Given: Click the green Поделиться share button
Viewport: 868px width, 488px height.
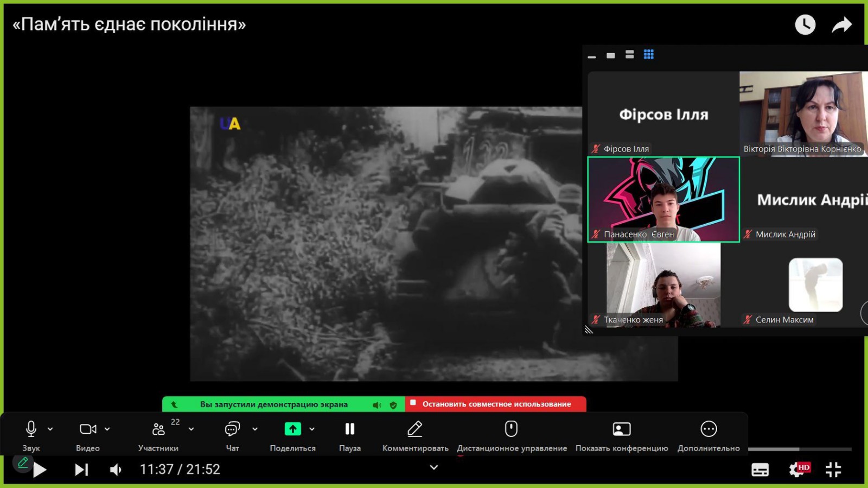Looking at the screenshot, I should (x=293, y=429).
